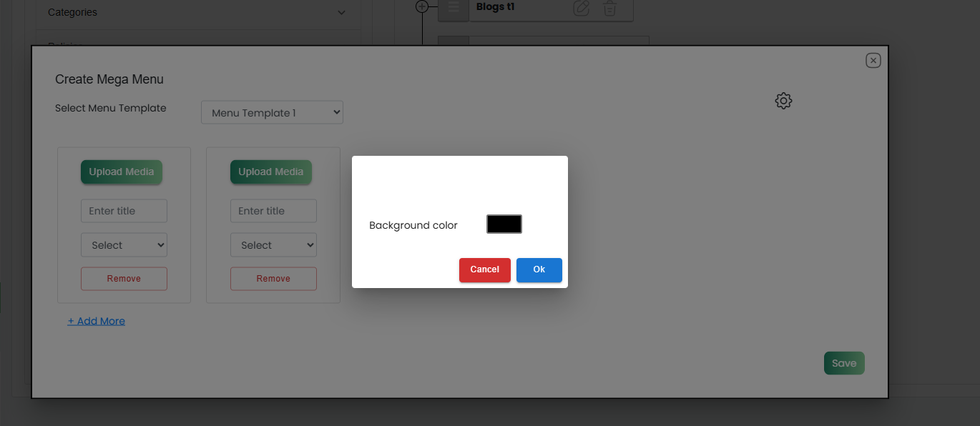Click the Blogs t1 drag handle icon

point(454,7)
